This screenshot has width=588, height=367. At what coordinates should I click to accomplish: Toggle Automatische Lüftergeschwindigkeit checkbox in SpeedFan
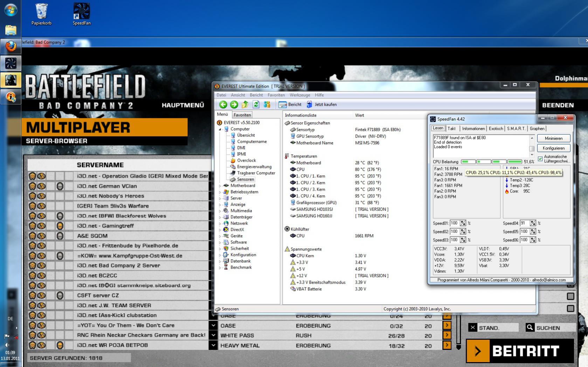(540, 159)
